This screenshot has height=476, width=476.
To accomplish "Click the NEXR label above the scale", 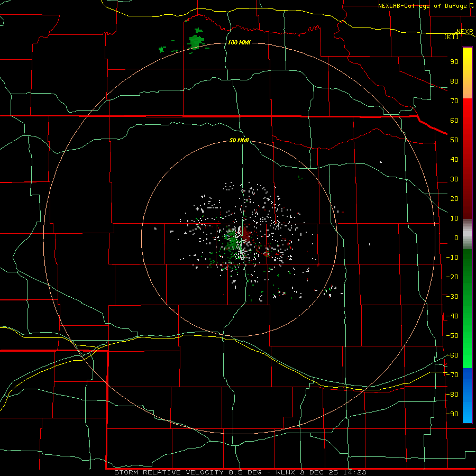I will (x=464, y=32).
